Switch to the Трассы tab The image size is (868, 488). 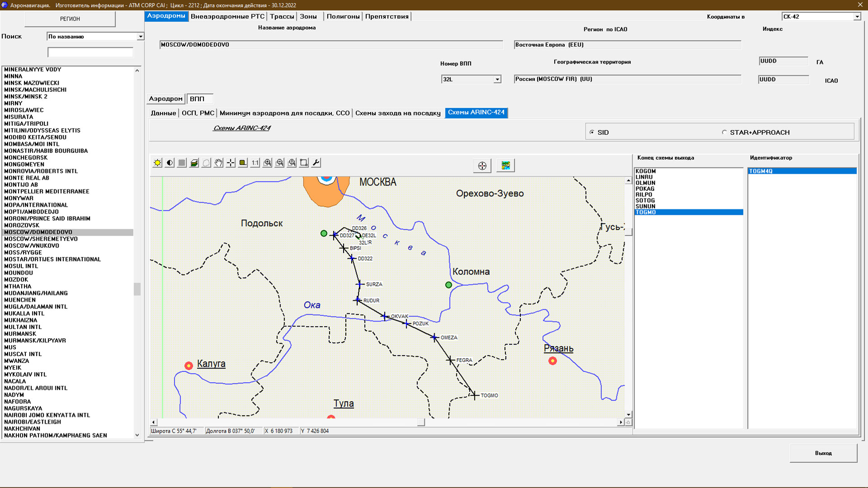point(282,16)
